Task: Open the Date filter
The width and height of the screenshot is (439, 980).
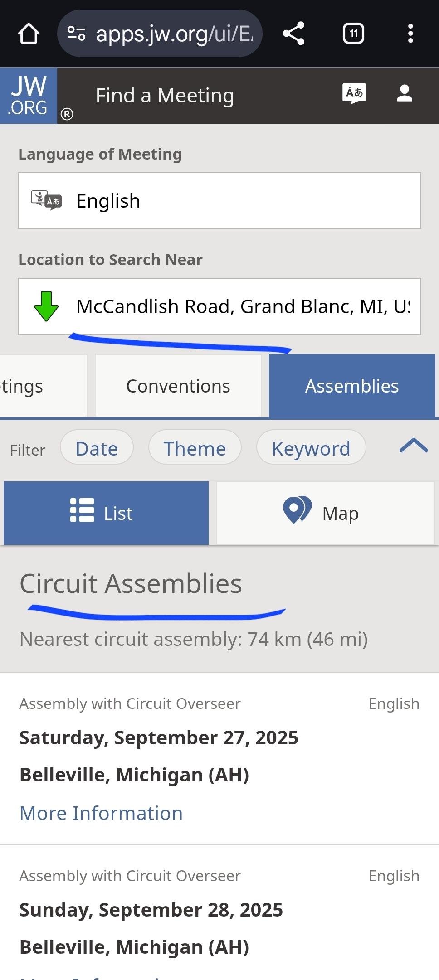Action: [97, 449]
